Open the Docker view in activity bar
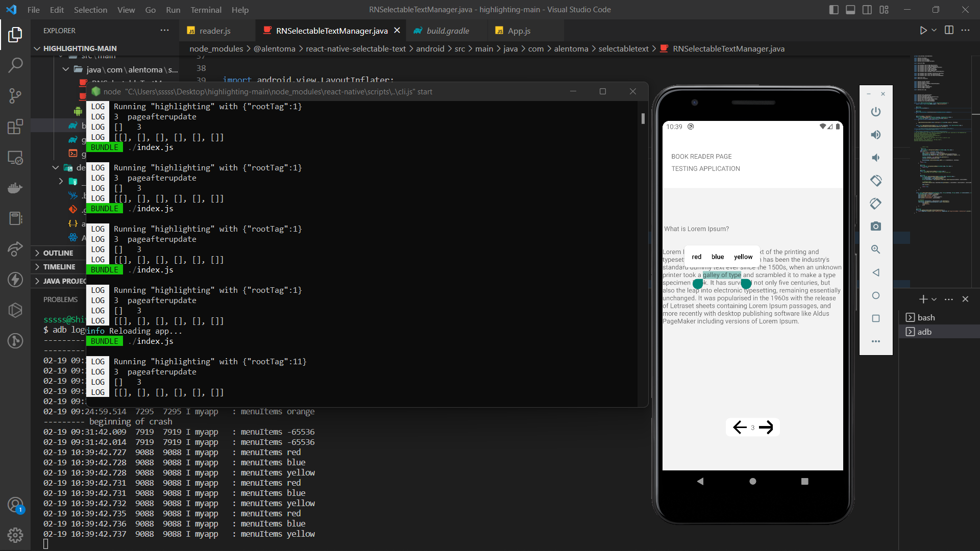Image resolution: width=980 pixels, height=551 pixels. coord(15,188)
